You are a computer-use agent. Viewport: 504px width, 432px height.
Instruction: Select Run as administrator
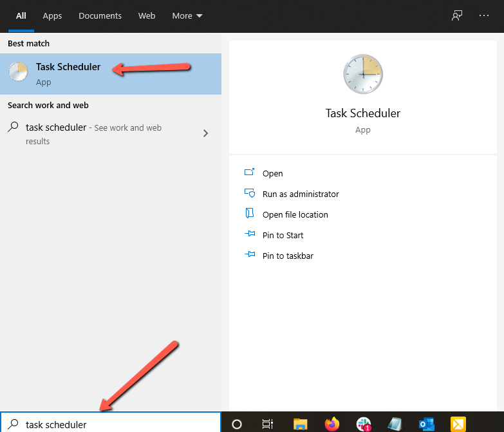pyautogui.click(x=300, y=194)
